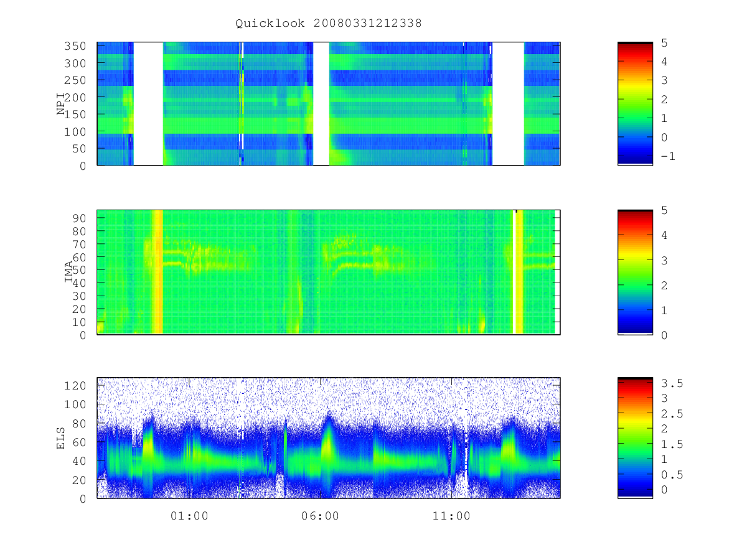Click the 3.5 label on ELS colorbar

tap(671, 383)
